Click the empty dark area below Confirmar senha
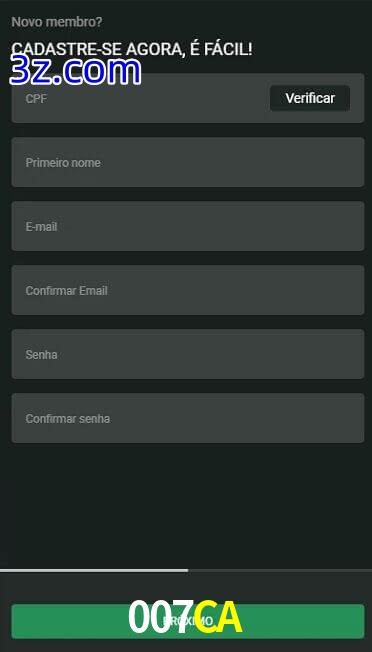 coord(188,505)
